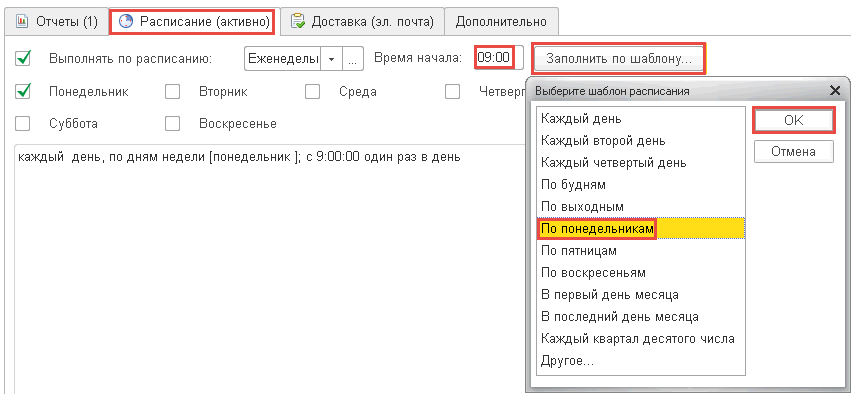Close the Выберите шаблон расписания dialog
The image size is (851, 394).
pos(835,91)
